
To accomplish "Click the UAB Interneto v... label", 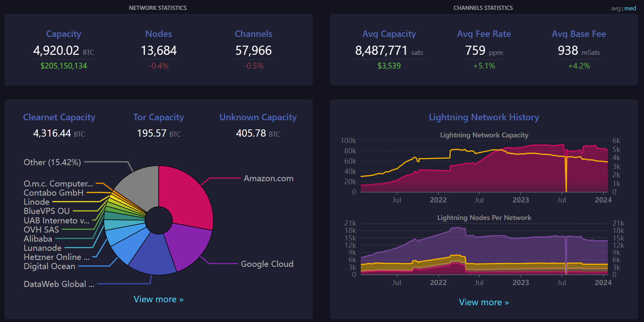I will pyautogui.click(x=57, y=220).
